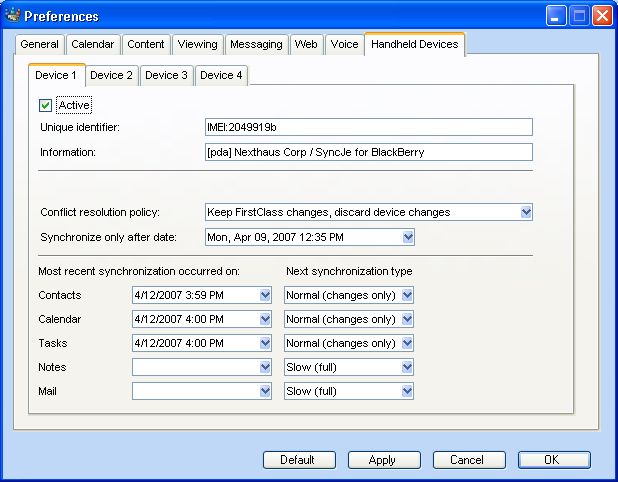Click into the Unique identifier field
This screenshot has height=482, width=618.
pos(367,127)
